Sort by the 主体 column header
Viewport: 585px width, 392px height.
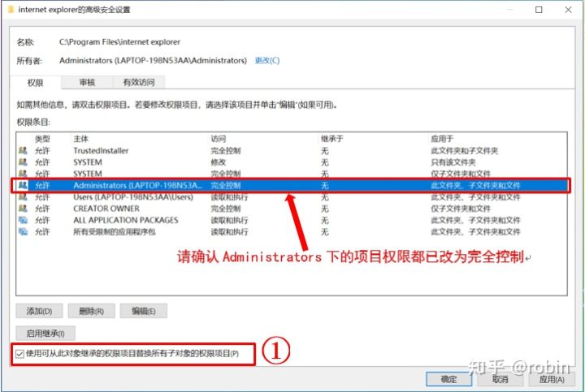pyautogui.click(x=80, y=139)
